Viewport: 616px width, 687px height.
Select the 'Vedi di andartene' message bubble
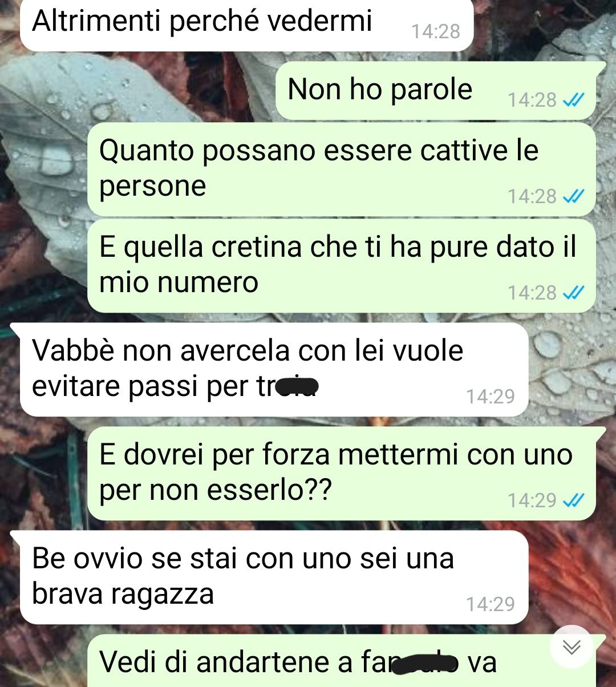tap(342, 661)
